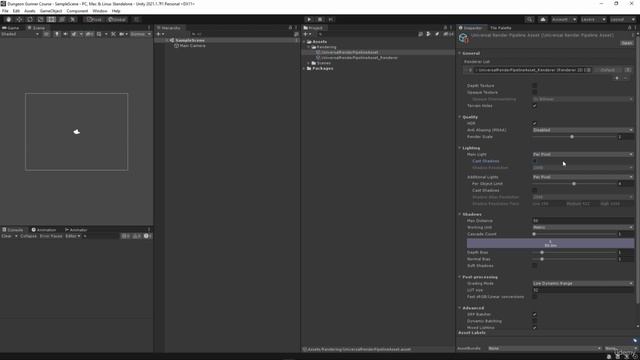Viewport: 640px width, 360px height.
Task: Uncheck HDR checkbox
Action: (535, 123)
